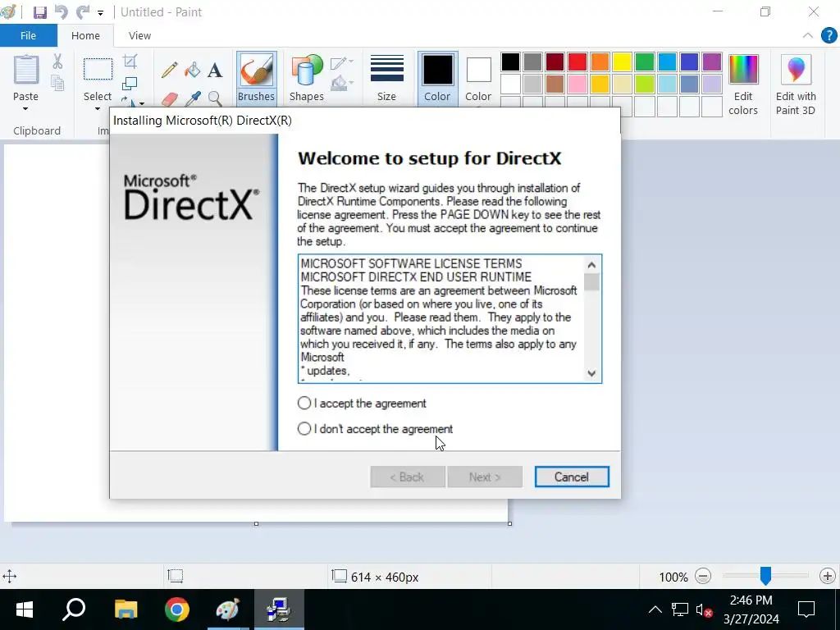Click the Resize icon in Paint ribbon
This screenshot has height=630, width=840.
click(130, 84)
